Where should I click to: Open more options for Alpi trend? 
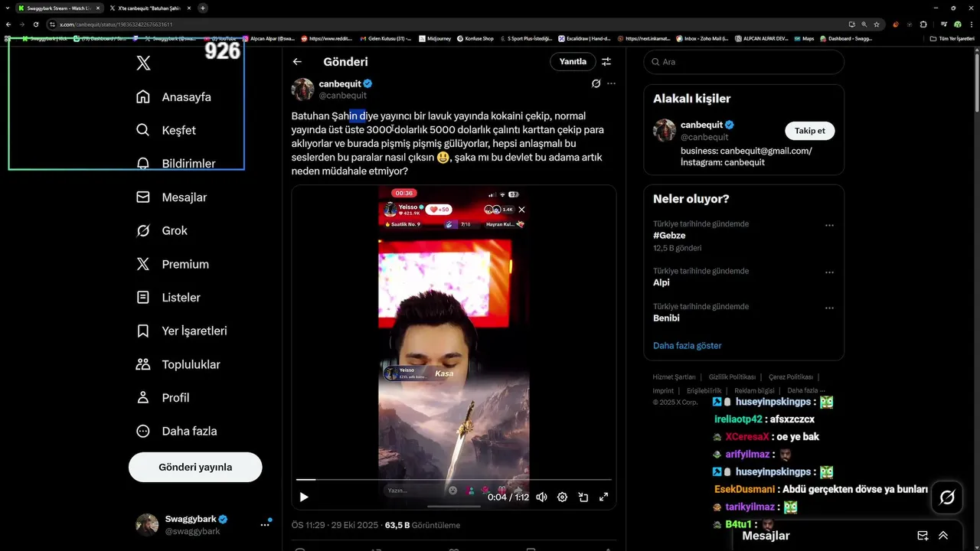coord(829,272)
